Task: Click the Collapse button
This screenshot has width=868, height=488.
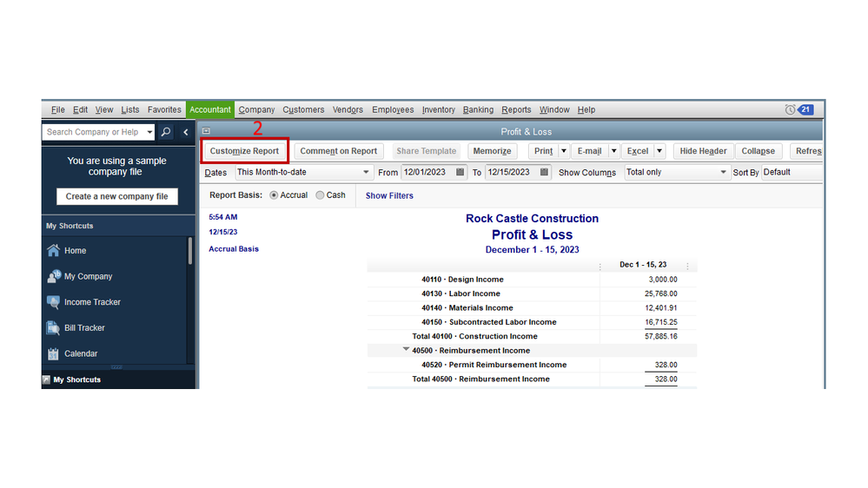Action: pos(758,151)
